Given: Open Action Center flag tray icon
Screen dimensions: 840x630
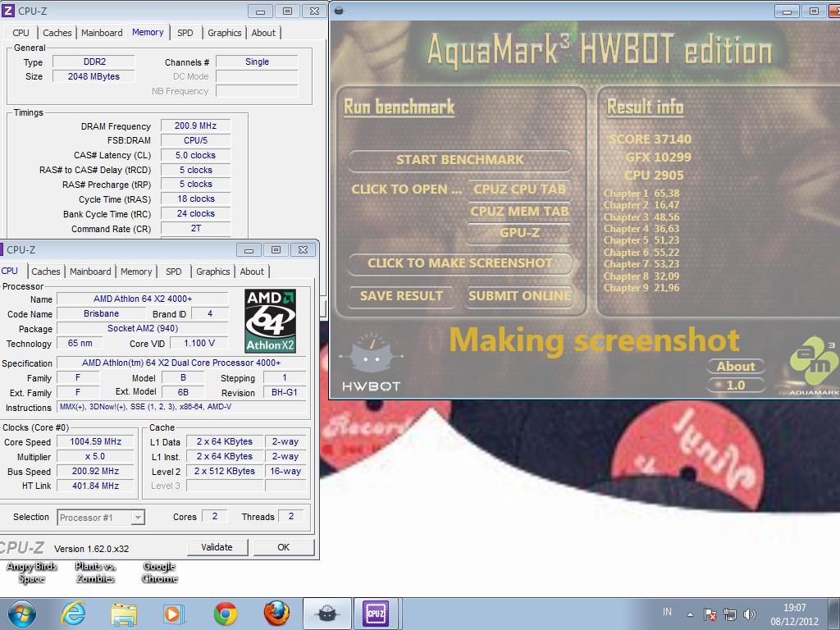Looking at the screenshot, I should point(710,614).
